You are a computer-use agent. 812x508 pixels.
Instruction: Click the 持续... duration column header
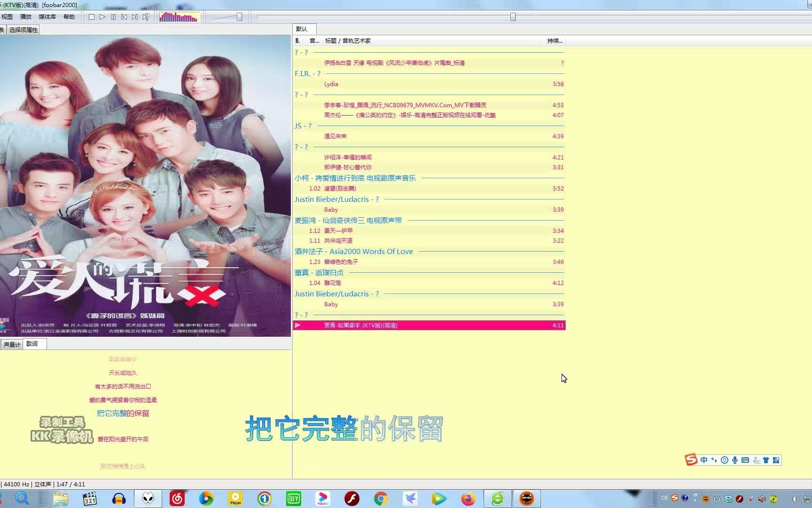pyautogui.click(x=554, y=41)
